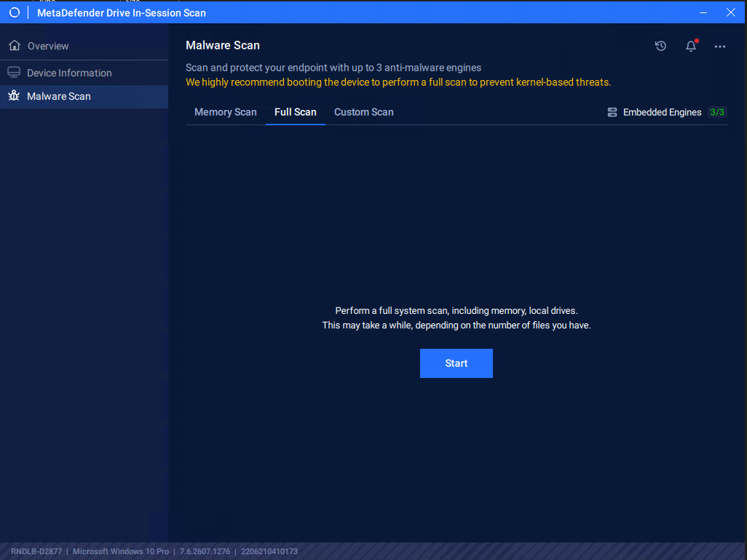Switch to the Memory Scan tab
Screen dimensions: 747x560
(x=226, y=112)
